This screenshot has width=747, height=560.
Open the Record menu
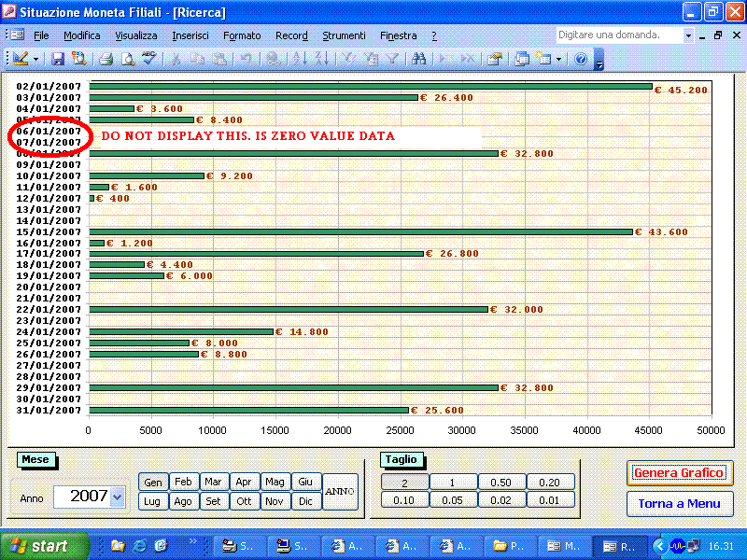(291, 35)
